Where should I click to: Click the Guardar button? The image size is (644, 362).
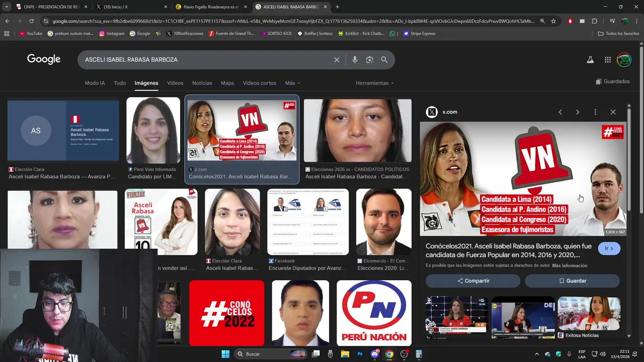pos(573,281)
